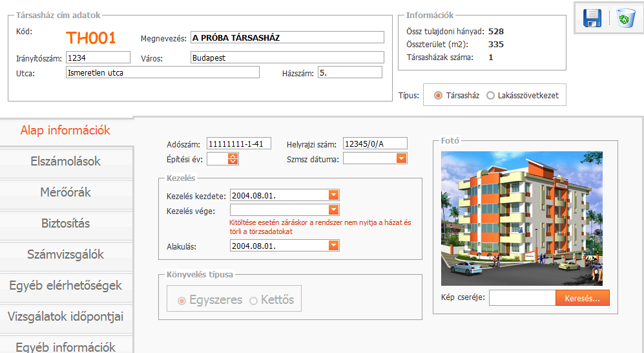Open the Kezelés kezdete date dropdown
The height and width of the screenshot is (353, 644).
333,195
